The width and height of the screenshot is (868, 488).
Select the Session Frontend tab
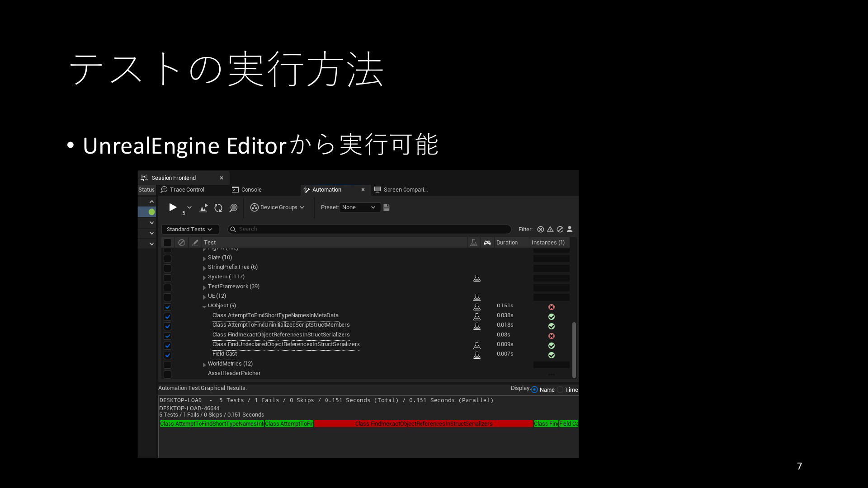(174, 178)
